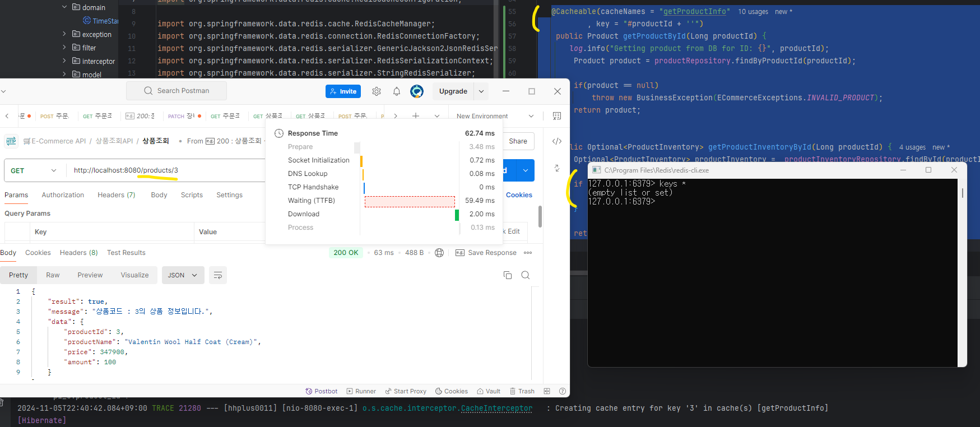This screenshot has width=980, height=427.
Task: Expand the Upgrade dropdown arrow
Action: point(481,91)
